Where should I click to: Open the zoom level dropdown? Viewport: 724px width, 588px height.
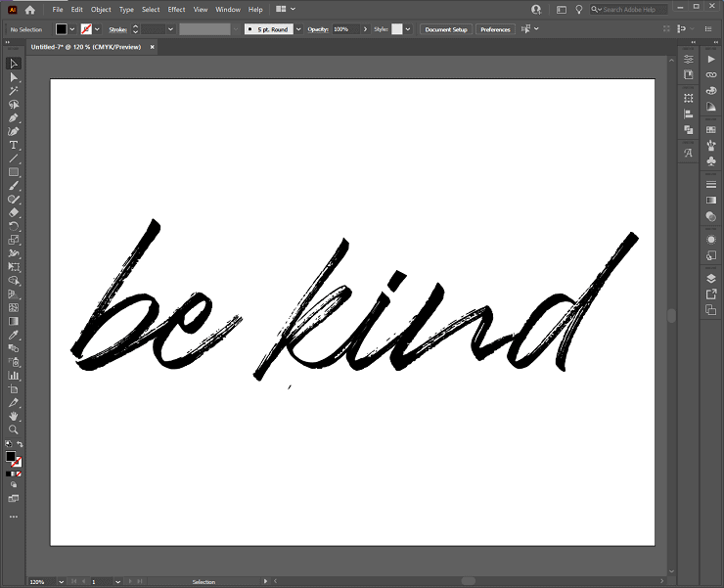(61, 581)
